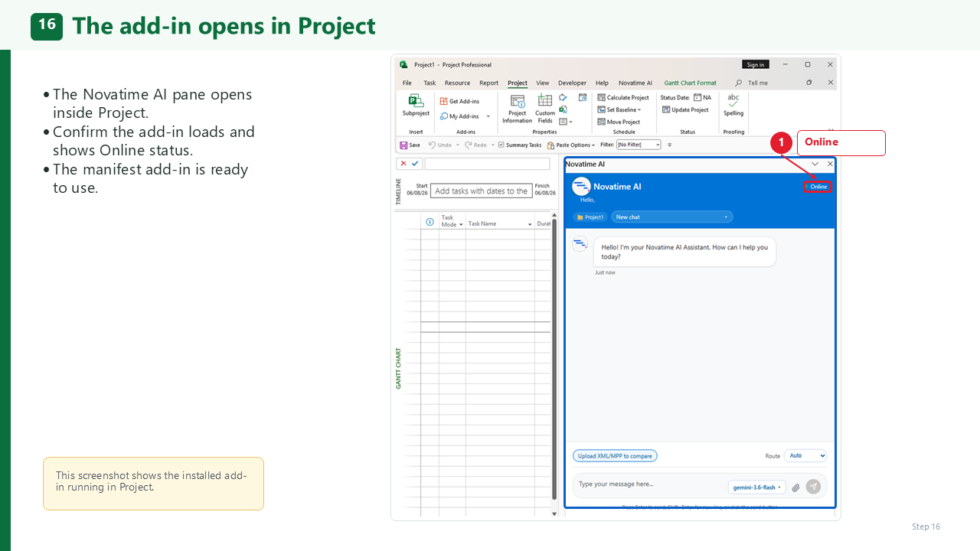The width and height of the screenshot is (980, 551).
Task: Click the GANTT CHART view label
Action: 398,368
